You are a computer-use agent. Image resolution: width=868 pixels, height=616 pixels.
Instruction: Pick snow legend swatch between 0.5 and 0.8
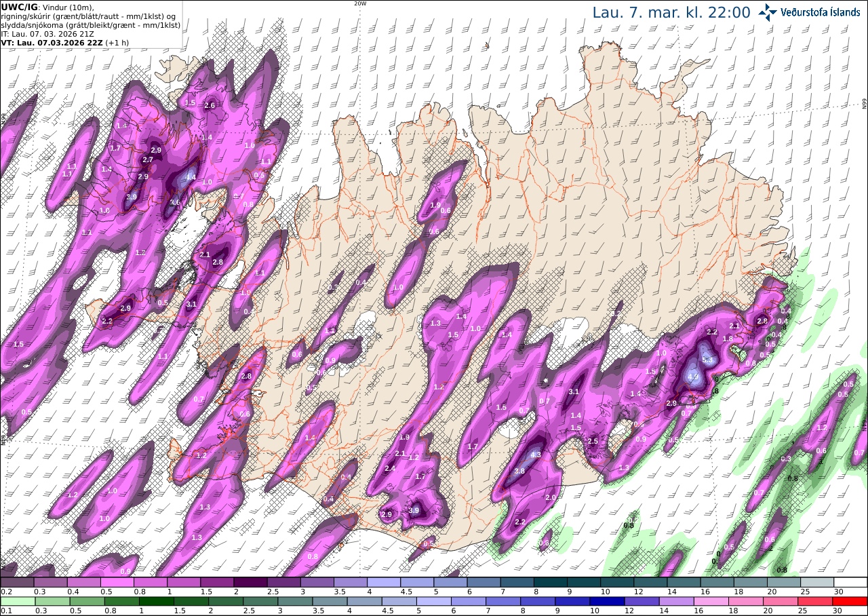coord(117,581)
